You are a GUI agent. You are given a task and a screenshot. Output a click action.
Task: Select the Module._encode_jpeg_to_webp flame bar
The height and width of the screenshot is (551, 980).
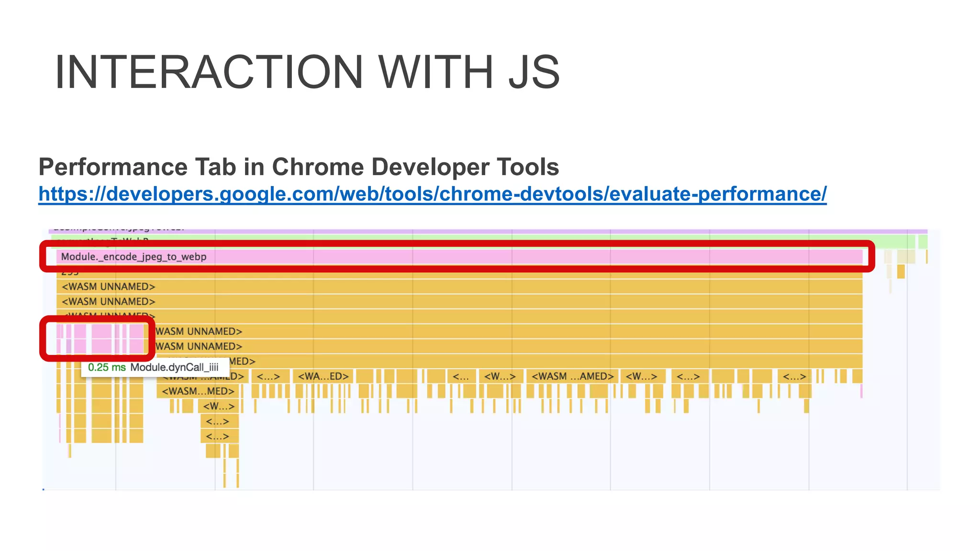pos(134,257)
